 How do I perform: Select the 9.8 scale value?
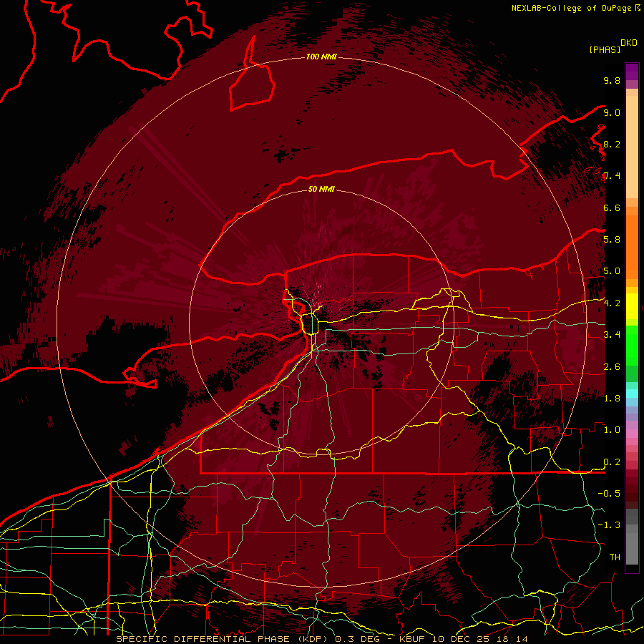point(612,80)
